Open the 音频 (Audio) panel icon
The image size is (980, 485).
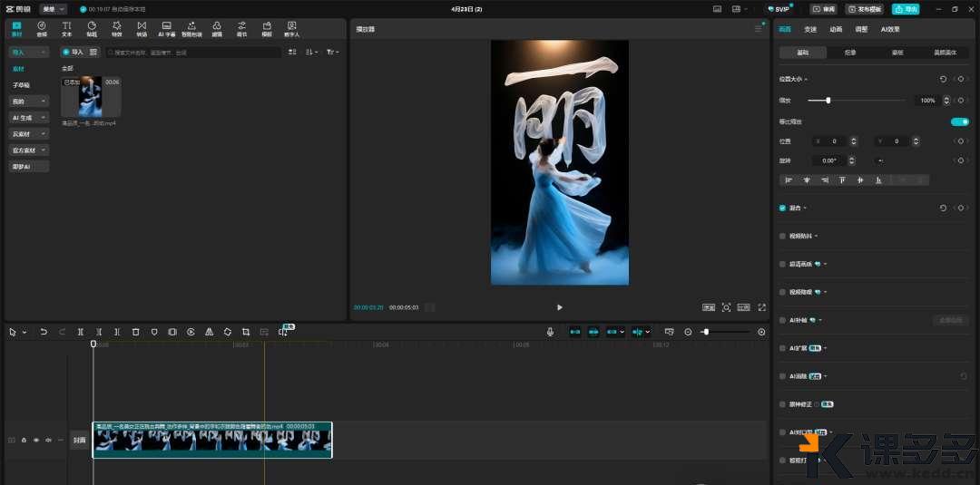pyautogui.click(x=41, y=28)
